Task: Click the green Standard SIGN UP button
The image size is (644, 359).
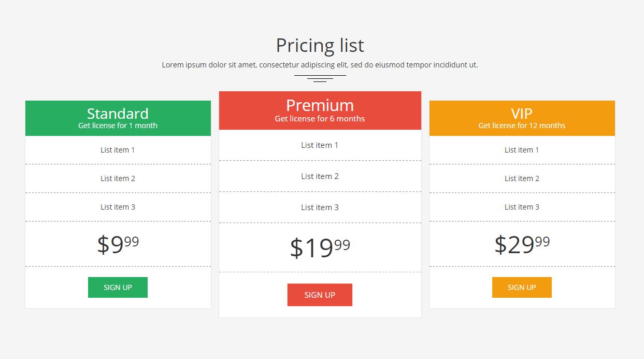Action: [x=118, y=287]
